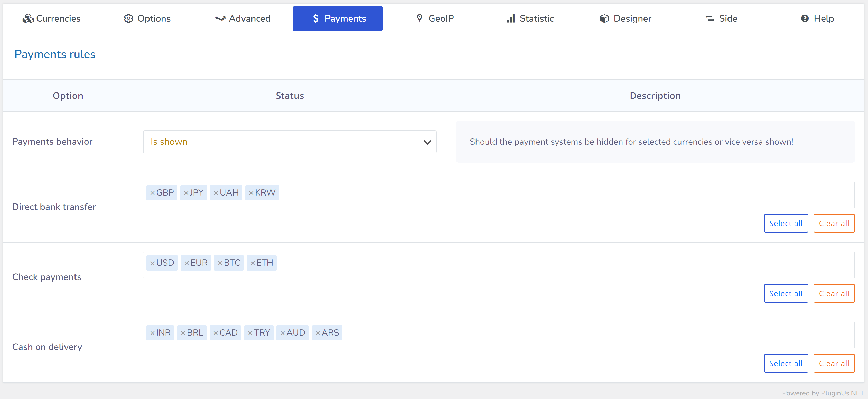The image size is (868, 399).
Task: Click the Help question mark icon
Action: (805, 18)
